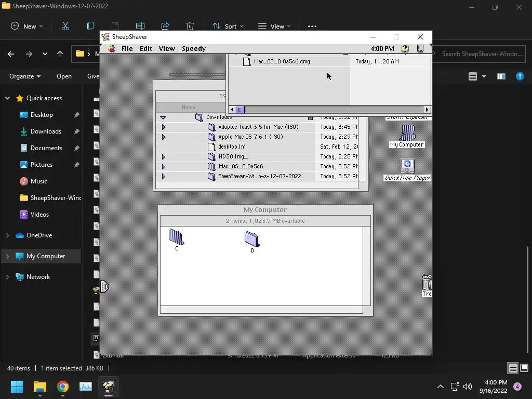The width and height of the screenshot is (532, 399).
Task: Click the Search SheepShaver-Windows field
Action: (x=479, y=54)
